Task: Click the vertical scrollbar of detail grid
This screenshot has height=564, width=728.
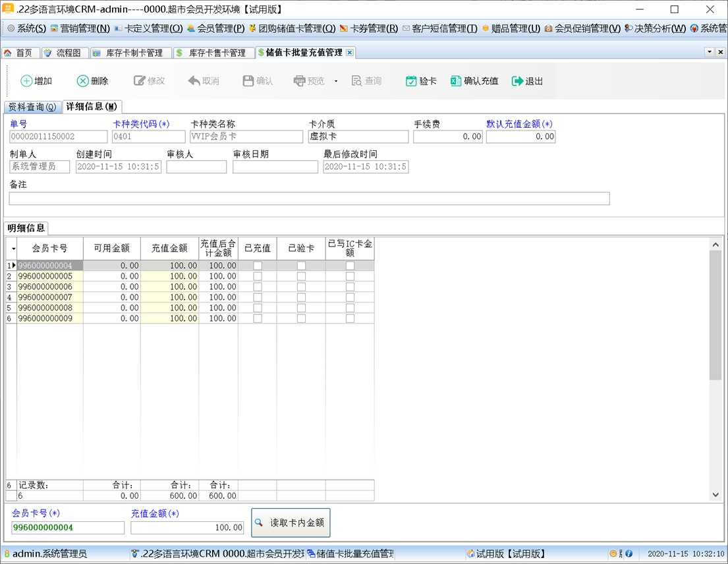Action: click(715, 315)
